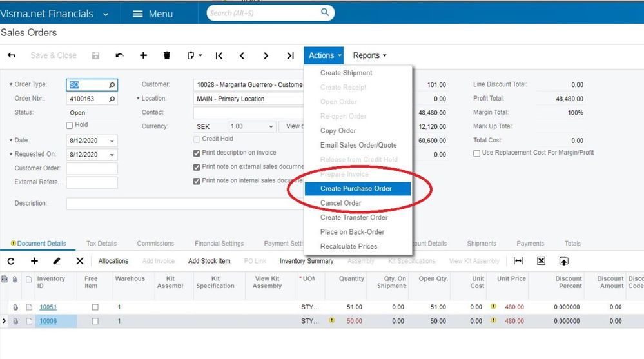Uncheck Print note on internal sales documents
The height and width of the screenshot is (359, 644).
point(197,181)
